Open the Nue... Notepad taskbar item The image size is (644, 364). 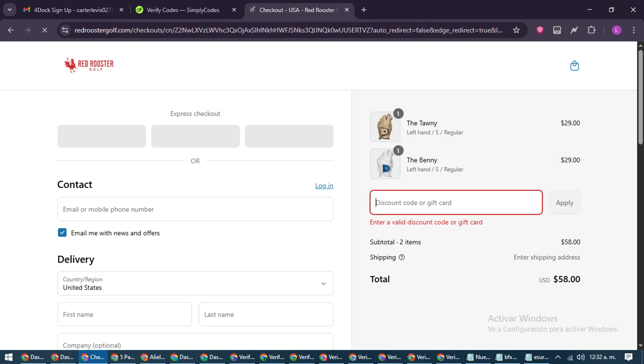(x=479, y=357)
